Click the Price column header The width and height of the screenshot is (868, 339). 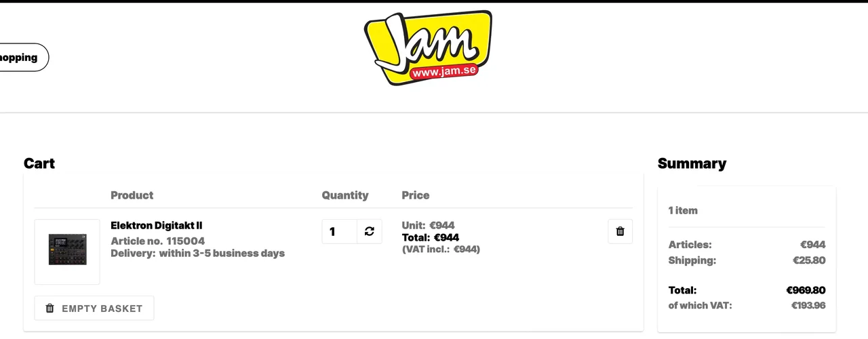(415, 195)
